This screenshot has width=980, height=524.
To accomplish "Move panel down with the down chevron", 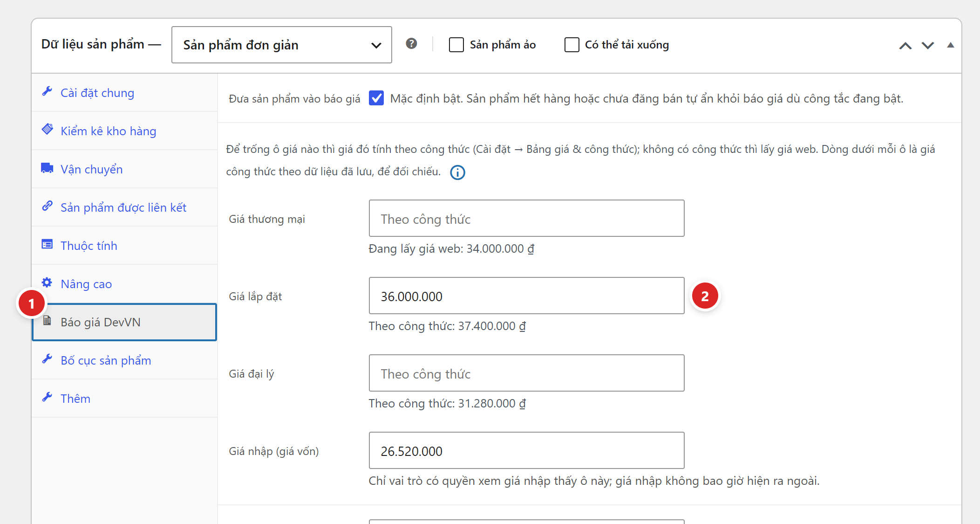I will point(928,45).
